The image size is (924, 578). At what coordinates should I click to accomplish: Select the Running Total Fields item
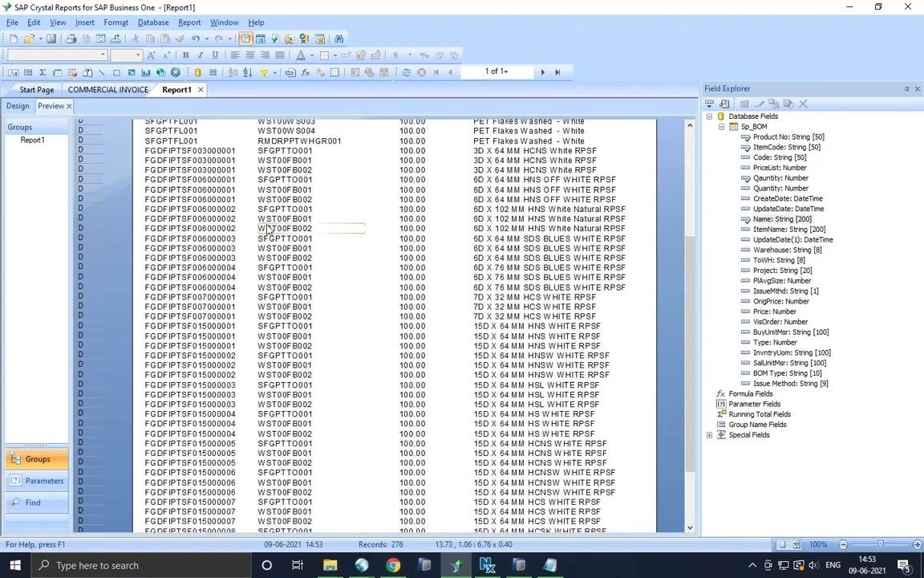(x=760, y=414)
